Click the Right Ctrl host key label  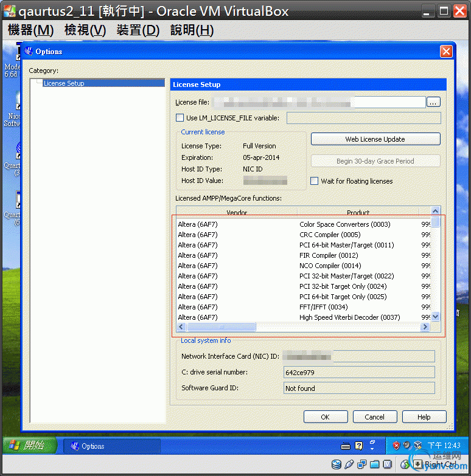tap(441, 464)
